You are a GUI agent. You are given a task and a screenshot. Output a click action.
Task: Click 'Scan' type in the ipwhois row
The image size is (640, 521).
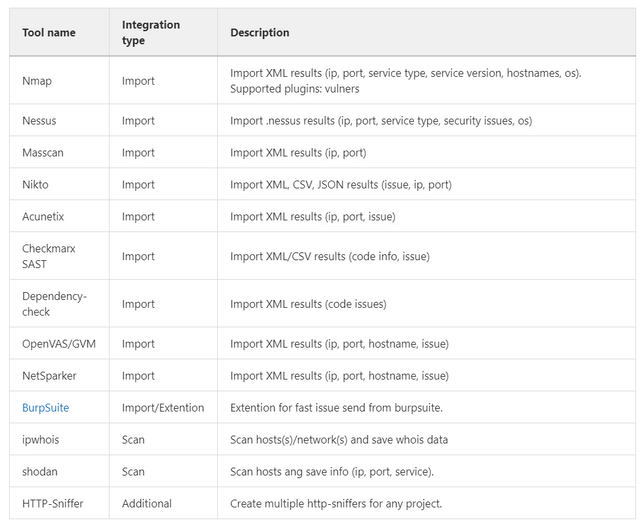click(133, 440)
